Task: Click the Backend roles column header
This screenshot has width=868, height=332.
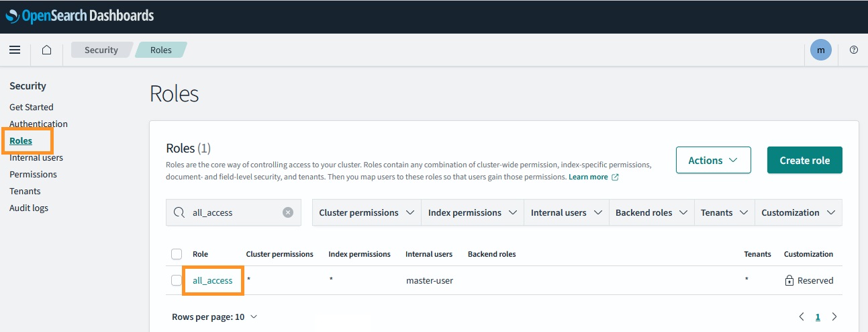Action: [491, 254]
